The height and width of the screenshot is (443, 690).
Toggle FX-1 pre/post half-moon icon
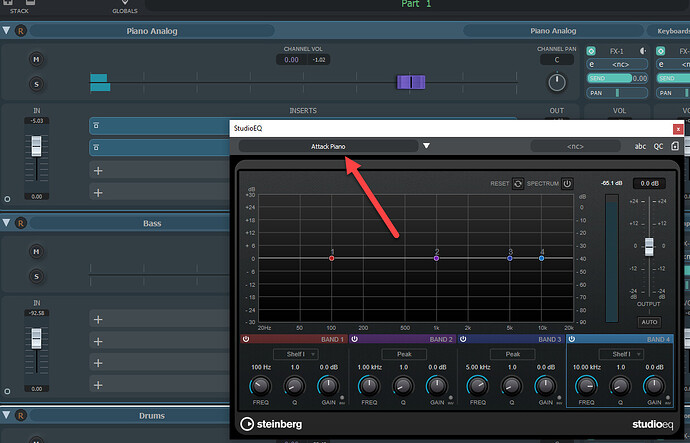click(643, 51)
